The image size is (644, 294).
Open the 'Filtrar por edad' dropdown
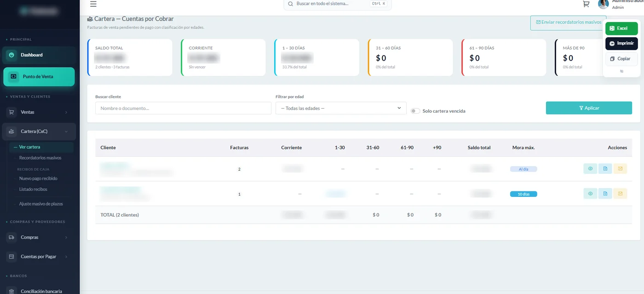[x=341, y=108]
